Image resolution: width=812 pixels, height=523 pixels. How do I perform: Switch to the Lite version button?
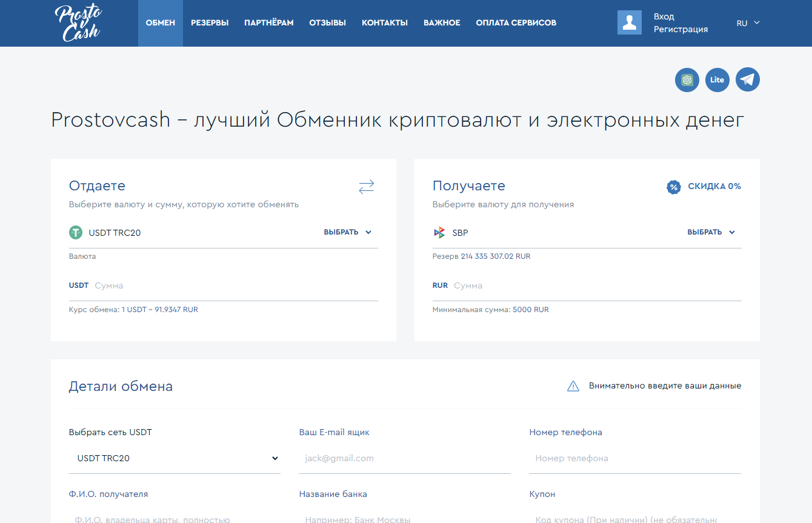[x=717, y=79]
